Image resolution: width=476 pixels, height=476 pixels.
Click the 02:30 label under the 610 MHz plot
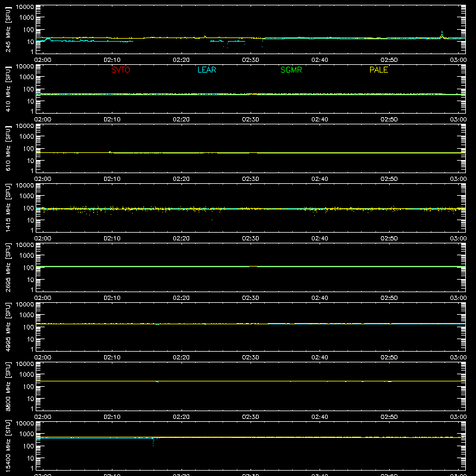250,179
